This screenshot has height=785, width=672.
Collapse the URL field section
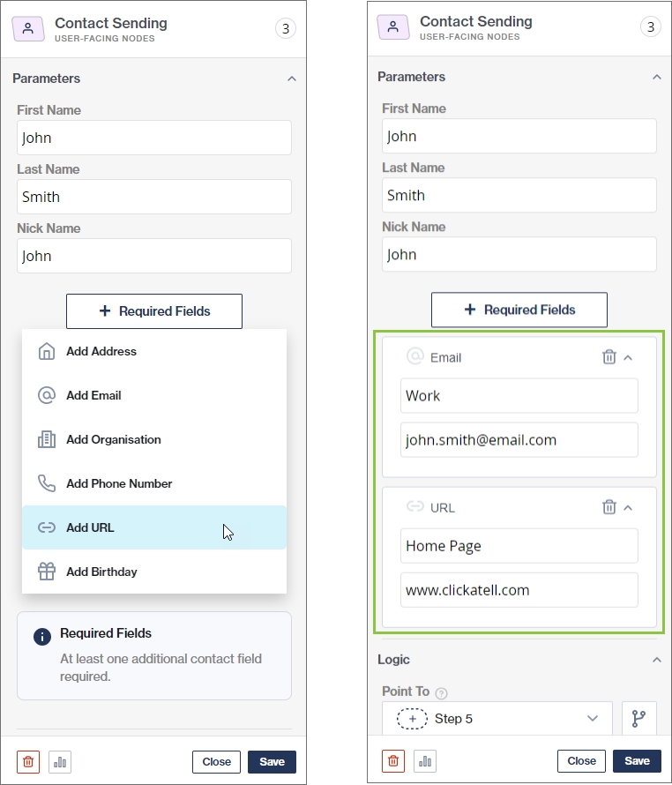point(628,507)
